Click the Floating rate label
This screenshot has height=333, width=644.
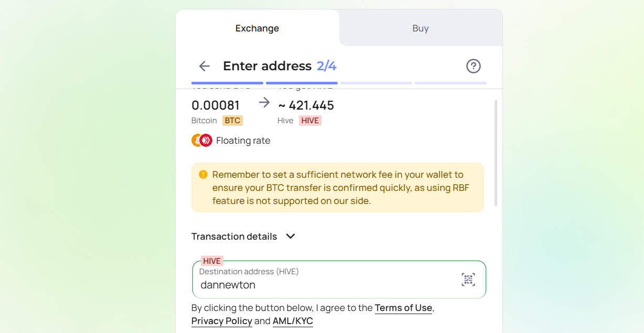(x=243, y=141)
